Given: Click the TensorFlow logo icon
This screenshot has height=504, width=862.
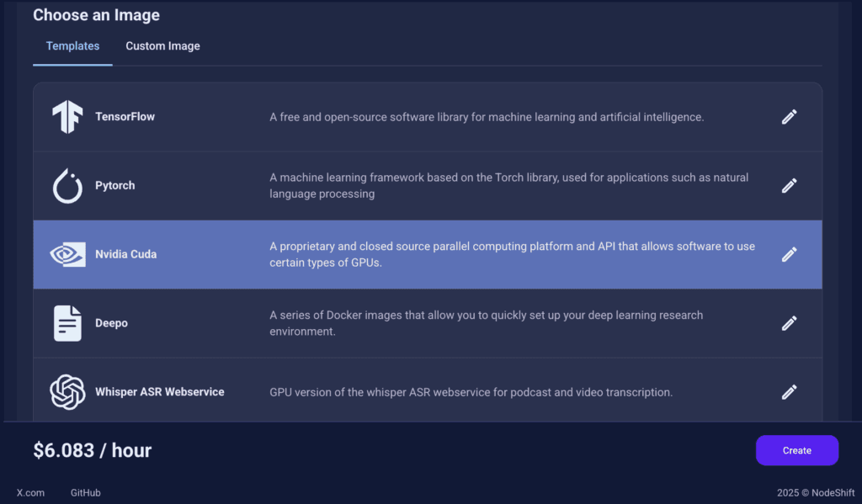Looking at the screenshot, I should click(67, 116).
